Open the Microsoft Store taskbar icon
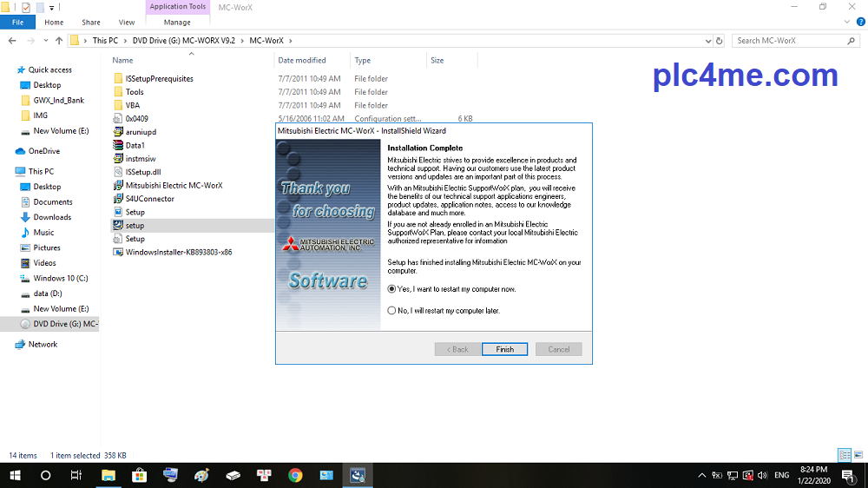Image resolution: width=868 pixels, height=488 pixels. (x=139, y=475)
